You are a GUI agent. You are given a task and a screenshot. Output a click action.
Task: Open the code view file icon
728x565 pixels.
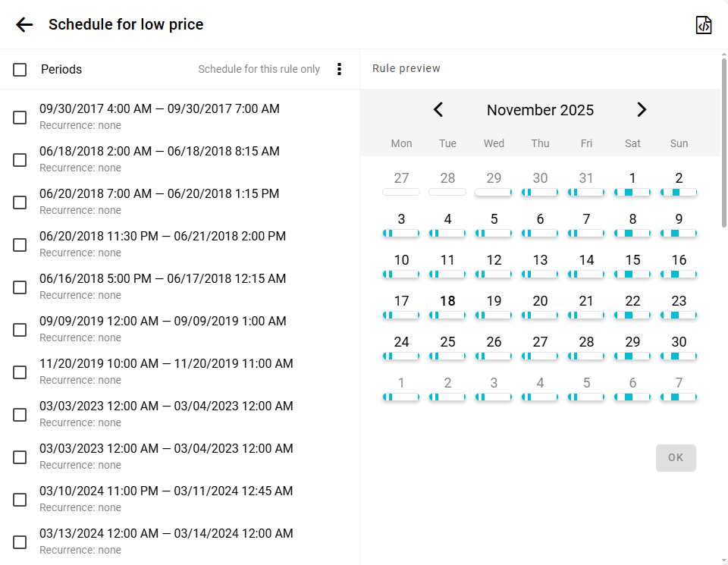click(704, 25)
